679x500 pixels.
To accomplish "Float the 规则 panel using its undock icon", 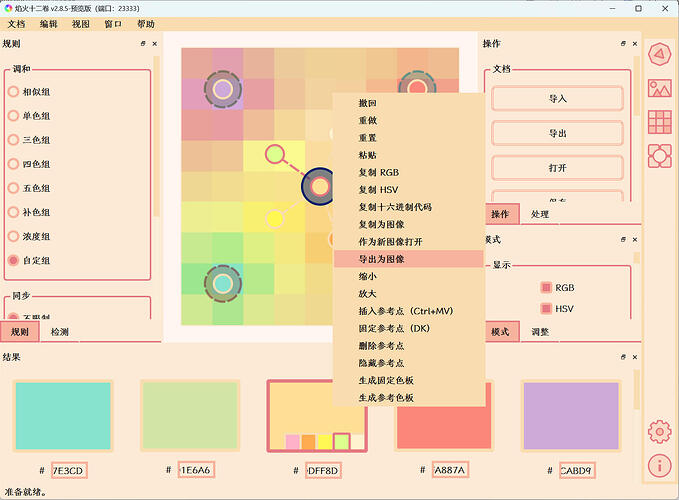I will [144, 44].
